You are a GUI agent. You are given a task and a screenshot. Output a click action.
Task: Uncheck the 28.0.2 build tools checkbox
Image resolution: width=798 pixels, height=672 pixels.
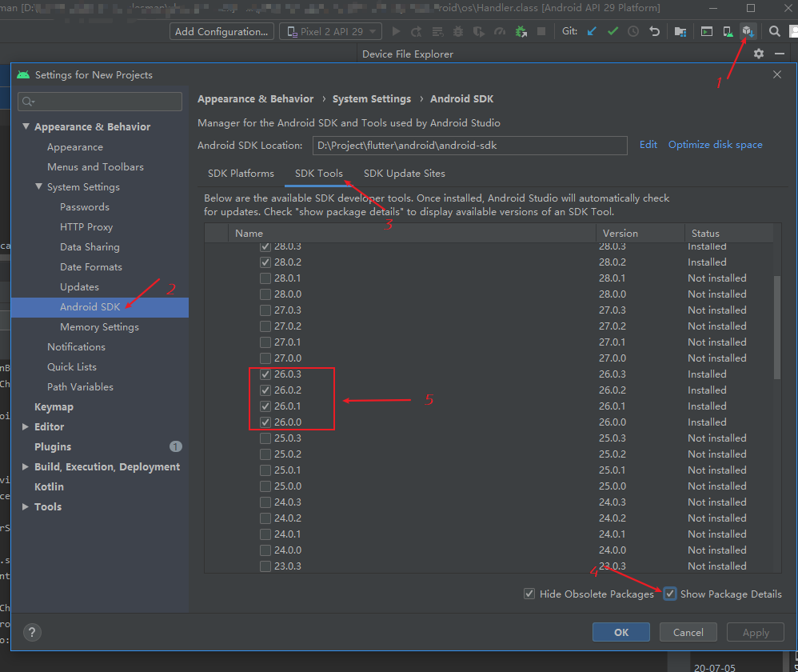(265, 262)
